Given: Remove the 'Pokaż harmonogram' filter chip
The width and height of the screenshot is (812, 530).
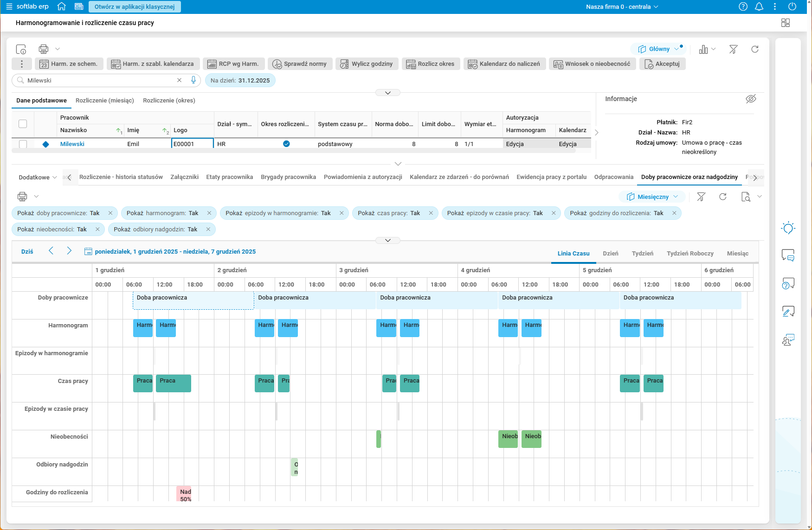Looking at the screenshot, I should pos(209,213).
